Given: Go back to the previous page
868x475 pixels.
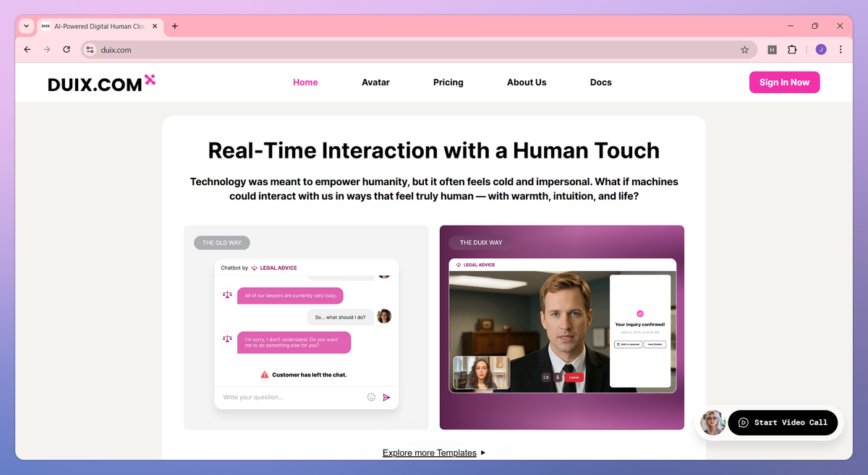Looking at the screenshot, I should click(x=27, y=50).
